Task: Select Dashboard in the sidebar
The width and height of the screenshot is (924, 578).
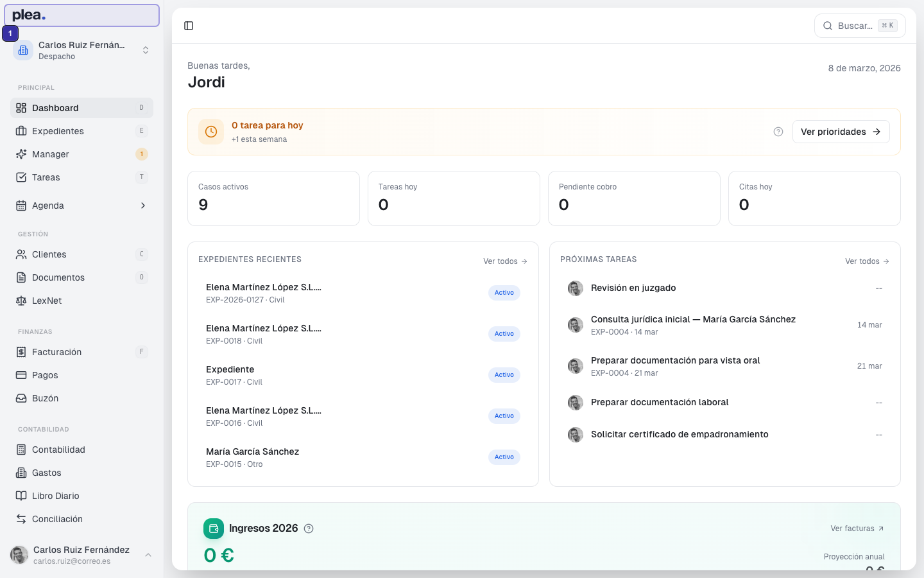Action: 81,108
